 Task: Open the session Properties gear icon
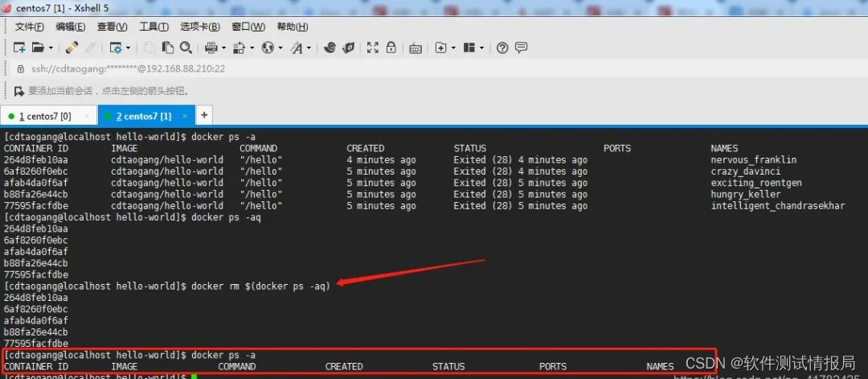click(115, 48)
